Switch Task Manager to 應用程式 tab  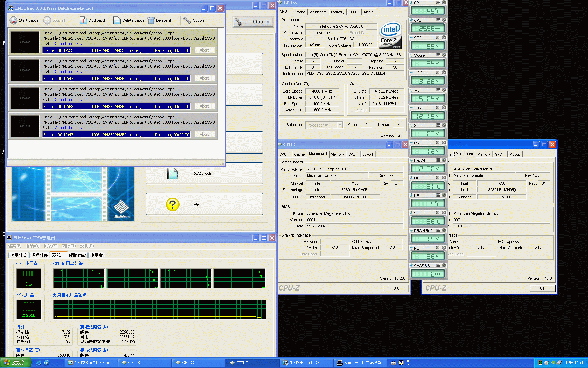point(19,255)
